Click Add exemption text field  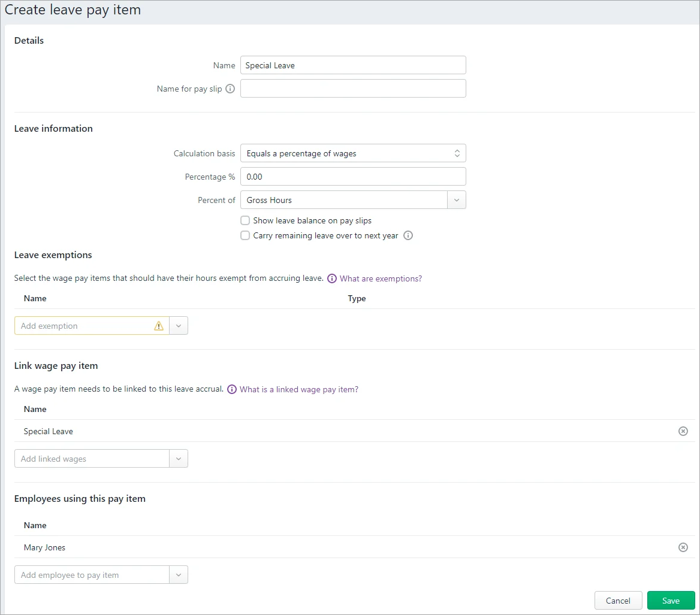coord(92,326)
